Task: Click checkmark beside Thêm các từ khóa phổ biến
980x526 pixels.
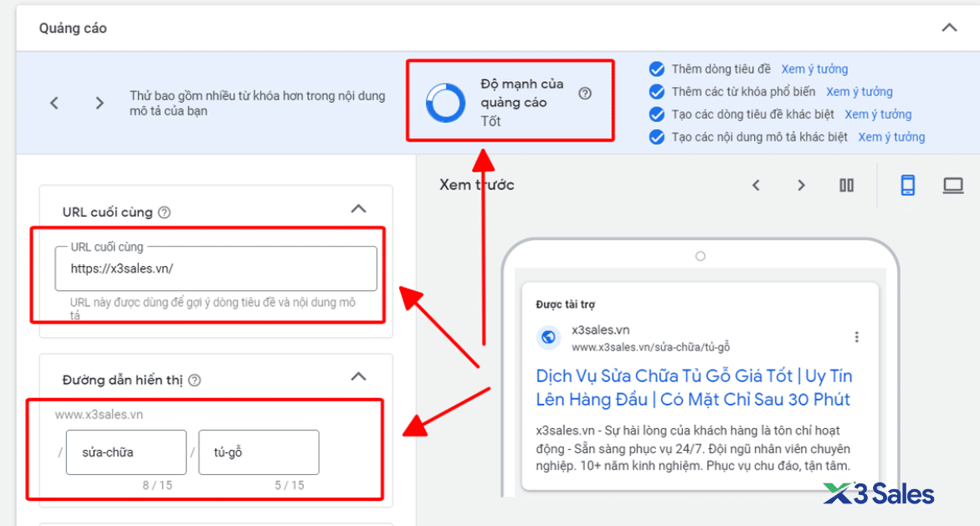Action: tap(656, 92)
